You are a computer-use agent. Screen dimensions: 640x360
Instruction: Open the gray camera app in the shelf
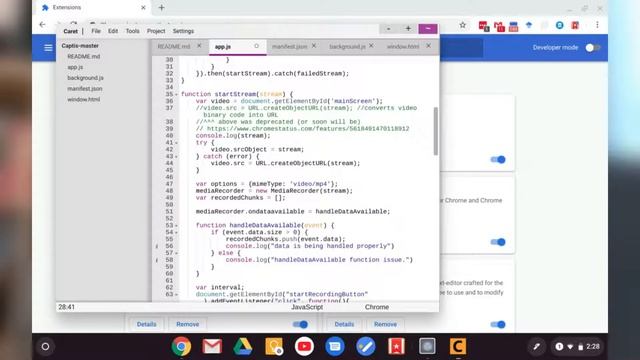coord(427,347)
